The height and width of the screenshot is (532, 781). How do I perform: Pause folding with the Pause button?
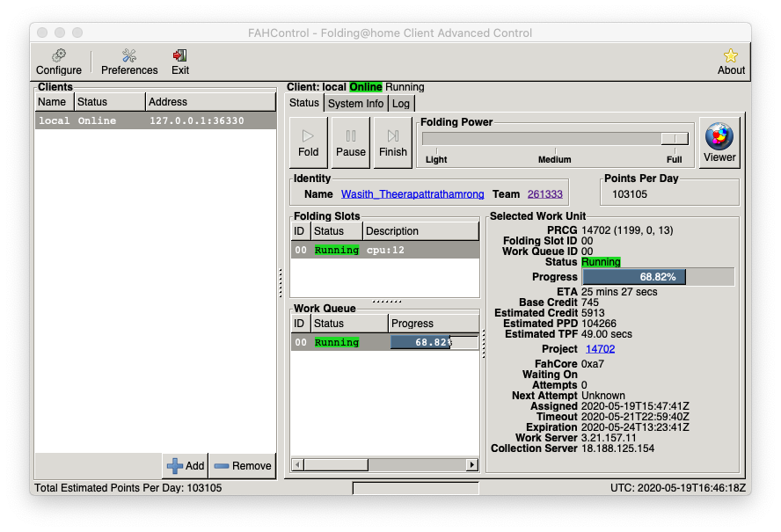pyautogui.click(x=350, y=142)
